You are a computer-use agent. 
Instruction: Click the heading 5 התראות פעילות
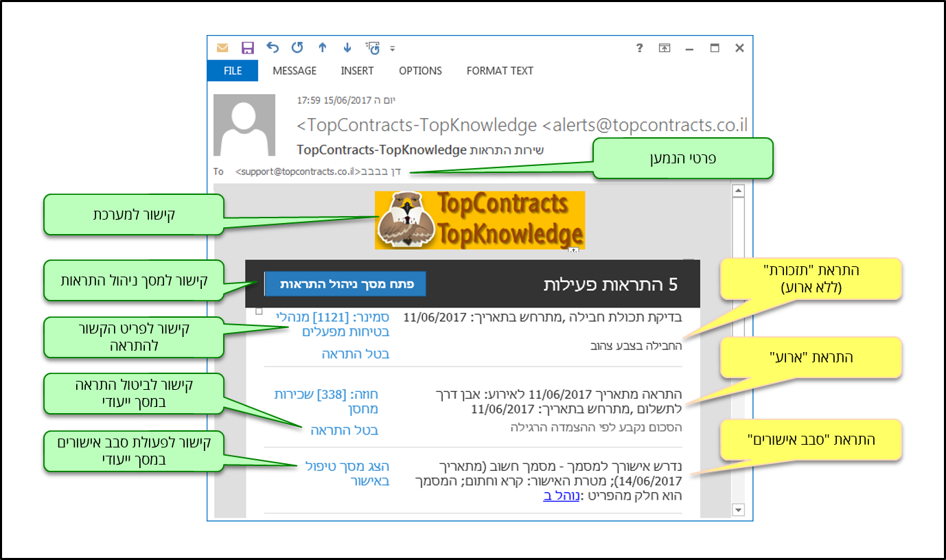click(610, 284)
